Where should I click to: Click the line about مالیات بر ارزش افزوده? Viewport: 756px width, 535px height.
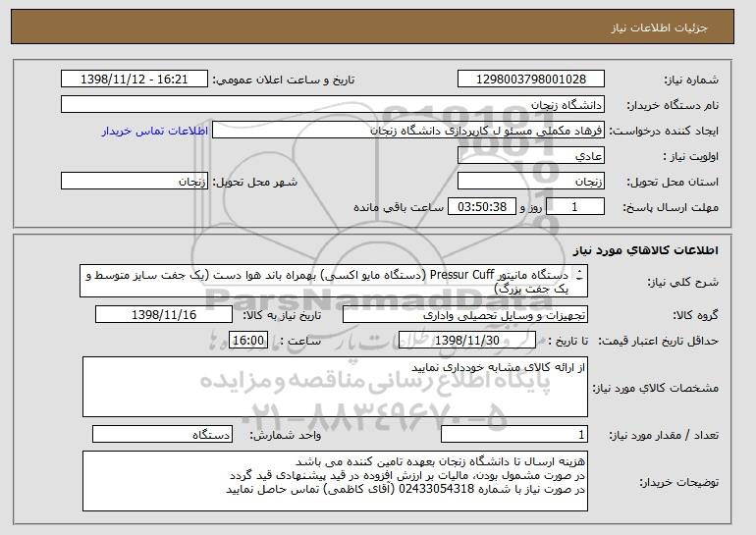(407, 475)
